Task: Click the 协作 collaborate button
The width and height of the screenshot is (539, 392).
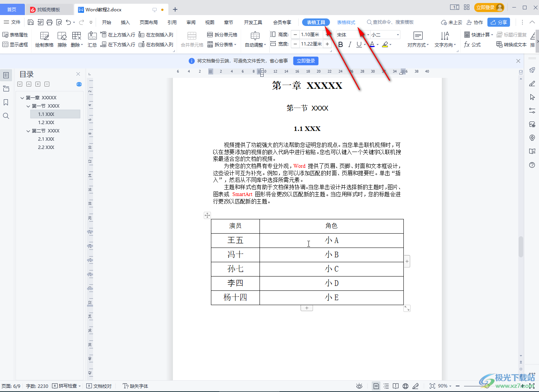Action: click(x=475, y=22)
